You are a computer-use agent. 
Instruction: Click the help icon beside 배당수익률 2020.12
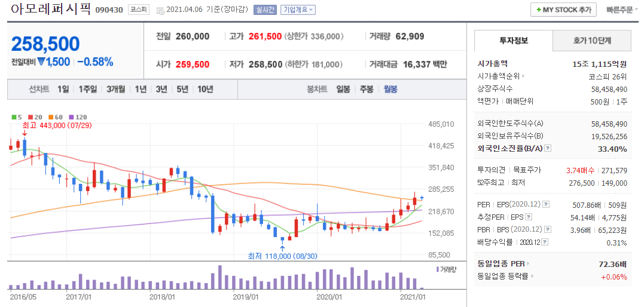[545, 242]
